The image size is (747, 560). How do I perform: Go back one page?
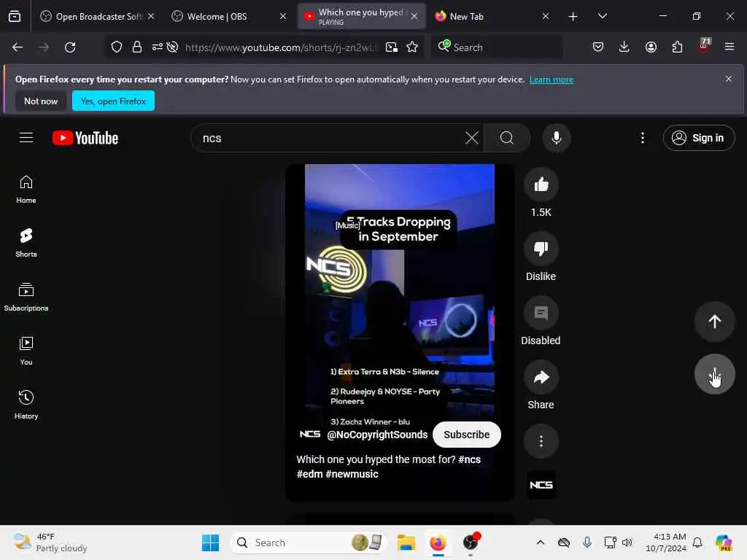(18, 47)
